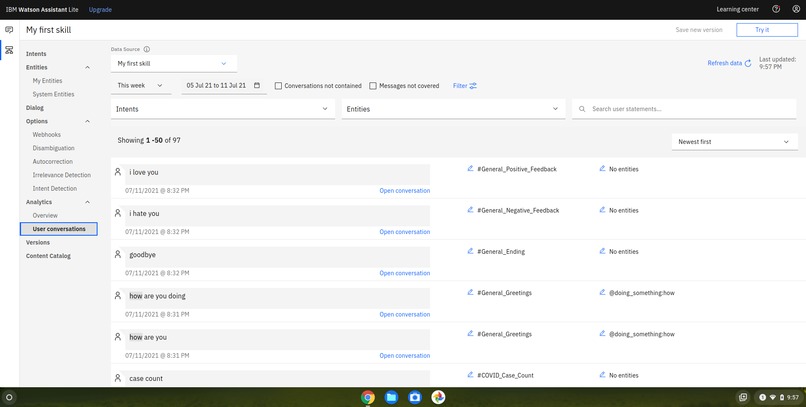The image size is (806, 407).
Task: Select Autocorrection in the sidebar
Action: [52, 161]
